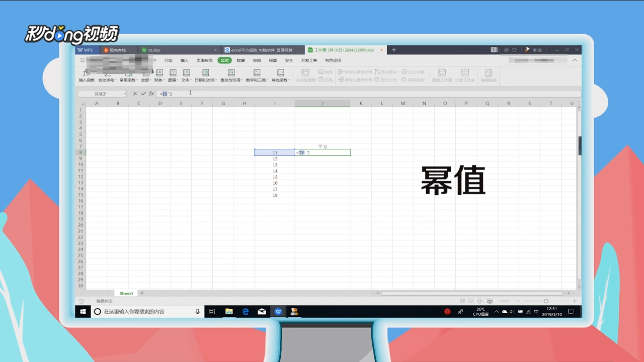Click the Cortana microphone icon
The width and height of the screenshot is (644, 362).
pyautogui.click(x=198, y=312)
